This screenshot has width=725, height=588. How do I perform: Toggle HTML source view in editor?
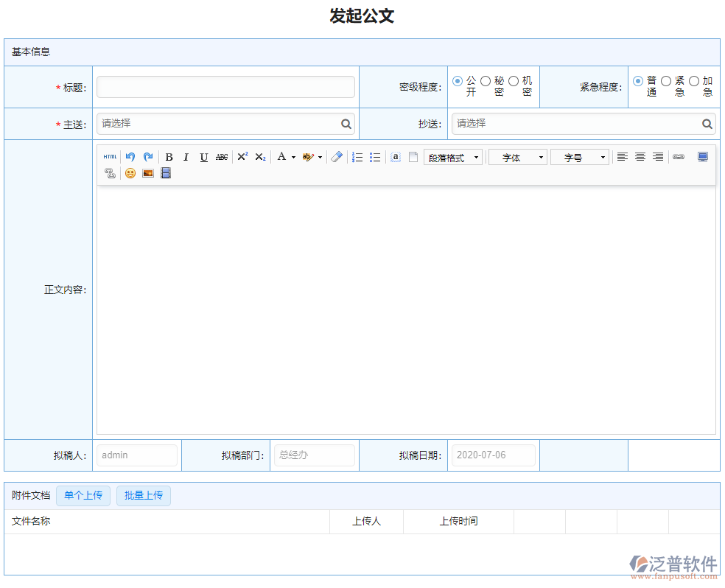click(110, 157)
